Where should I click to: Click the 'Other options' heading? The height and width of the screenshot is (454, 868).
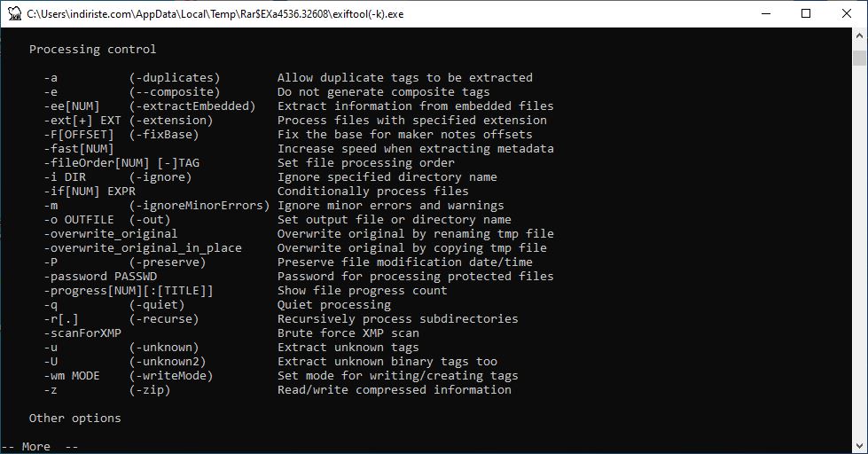click(x=74, y=418)
